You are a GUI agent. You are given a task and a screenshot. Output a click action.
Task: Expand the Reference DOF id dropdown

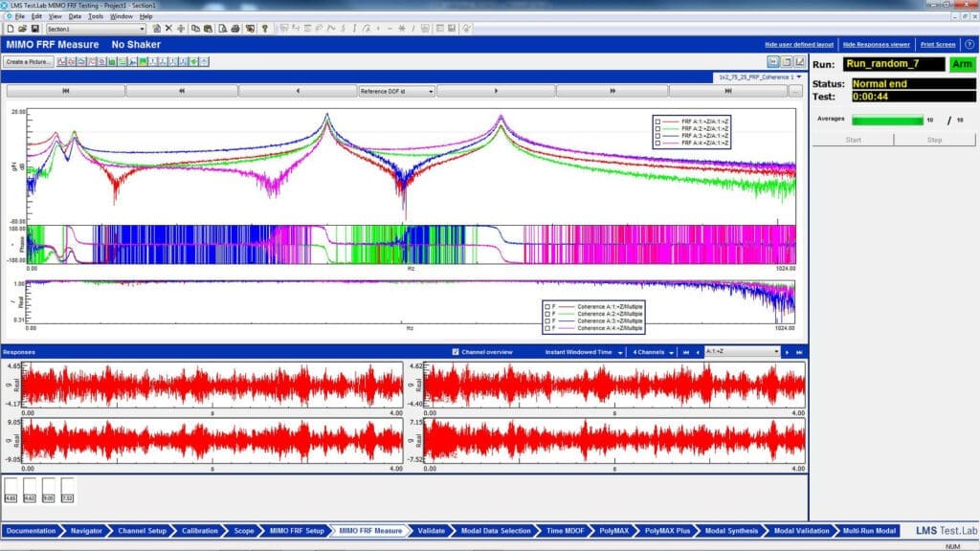click(396, 91)
